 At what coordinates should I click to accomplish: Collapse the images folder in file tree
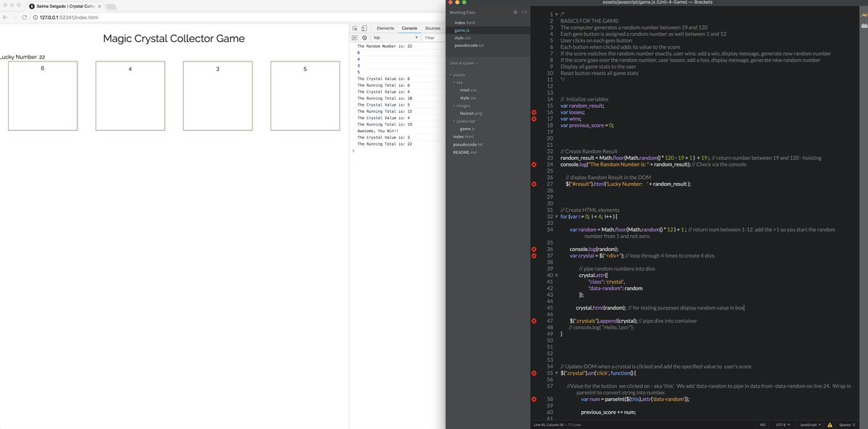[x=455, y=106]
